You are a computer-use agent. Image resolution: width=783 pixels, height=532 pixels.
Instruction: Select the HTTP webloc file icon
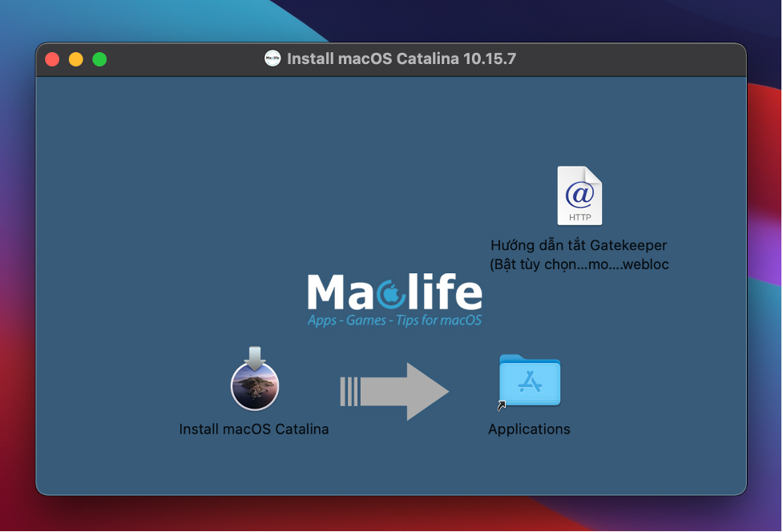pos(579,195)
